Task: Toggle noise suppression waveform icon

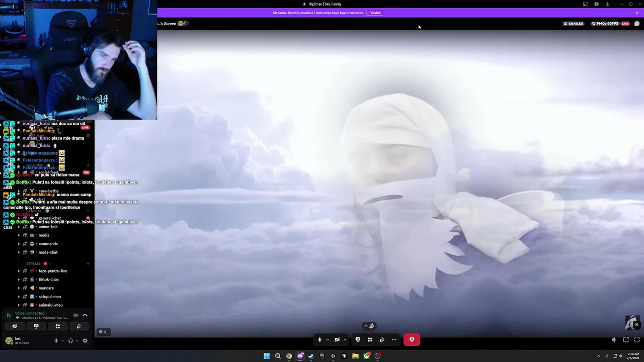Action: pyautogui.click(x=76, y=315)
